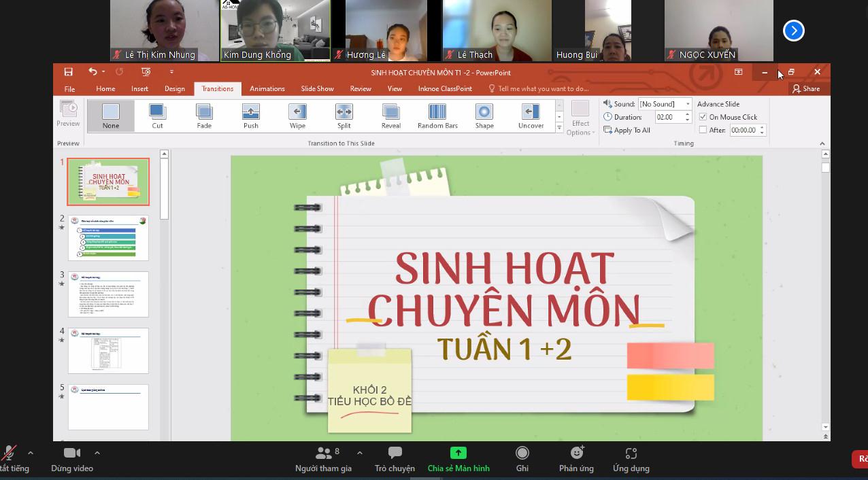Choose the Random Bars transition
The image size is (868, 480).
437,116
